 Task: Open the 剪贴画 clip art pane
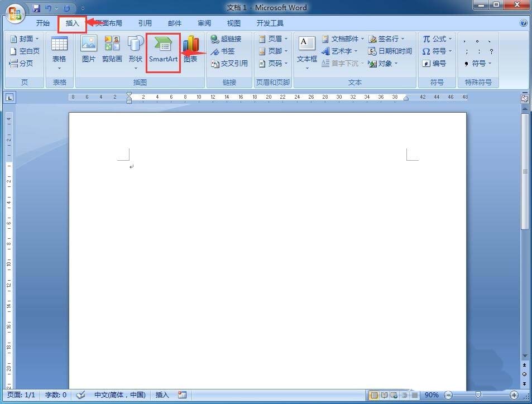tap(112, 50)
